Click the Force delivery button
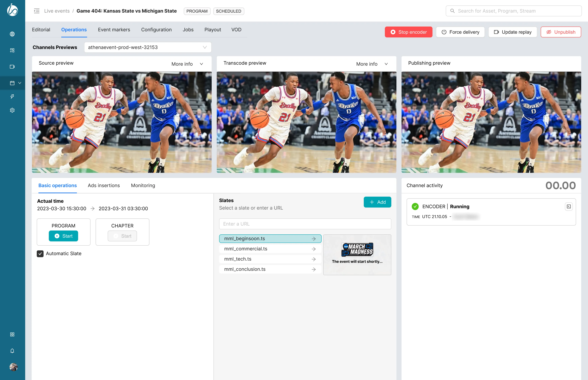 [x=460, y=32]
